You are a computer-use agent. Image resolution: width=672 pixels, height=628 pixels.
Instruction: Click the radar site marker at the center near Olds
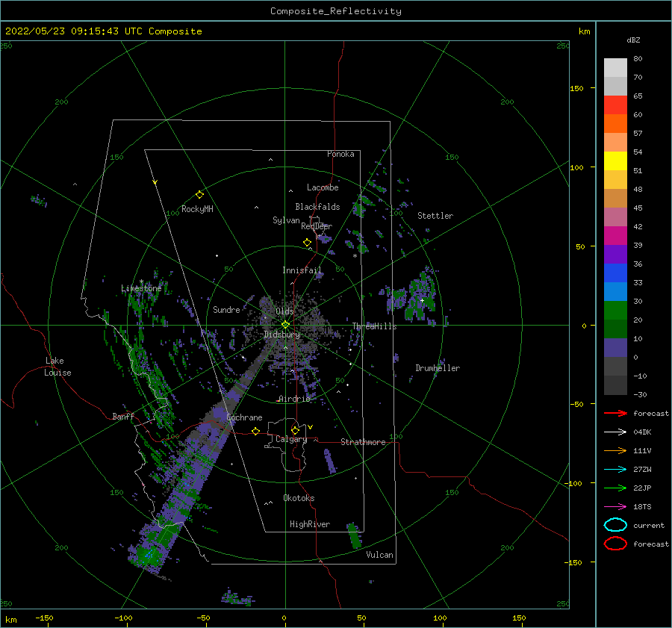285,325
